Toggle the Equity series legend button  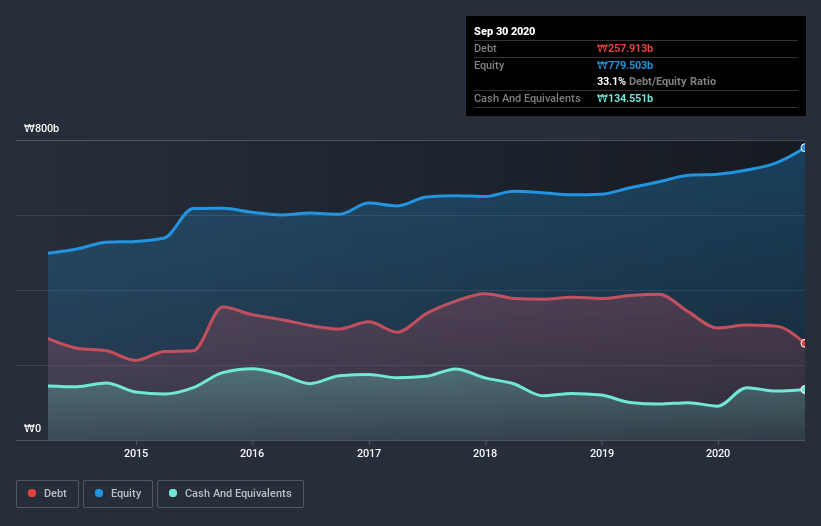point(118,494)
